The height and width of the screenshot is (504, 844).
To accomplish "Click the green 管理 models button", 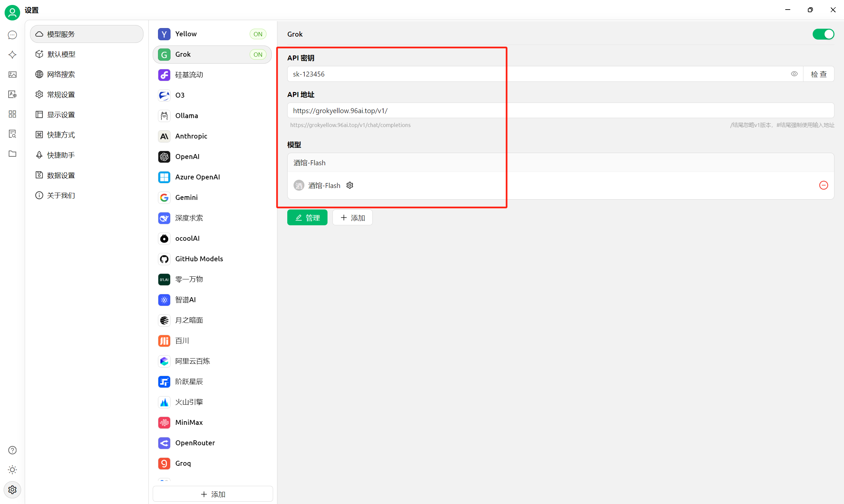I will tap(307, 217).
